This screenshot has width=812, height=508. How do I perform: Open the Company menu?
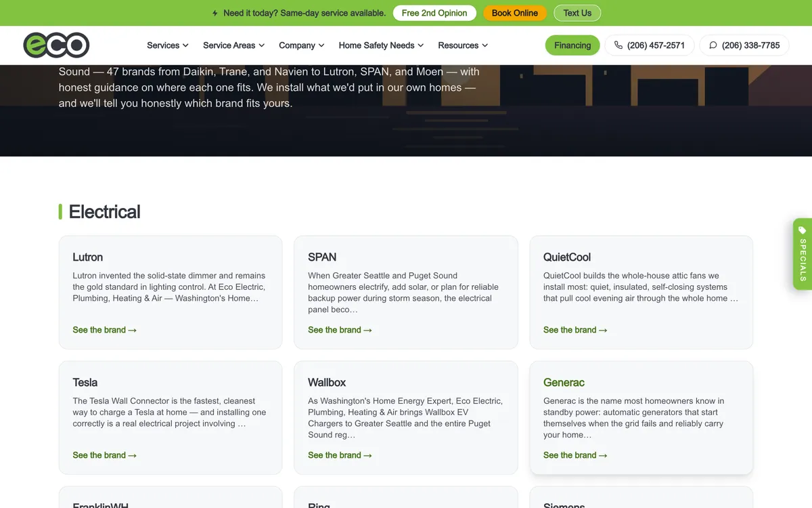tap(302, 45)
